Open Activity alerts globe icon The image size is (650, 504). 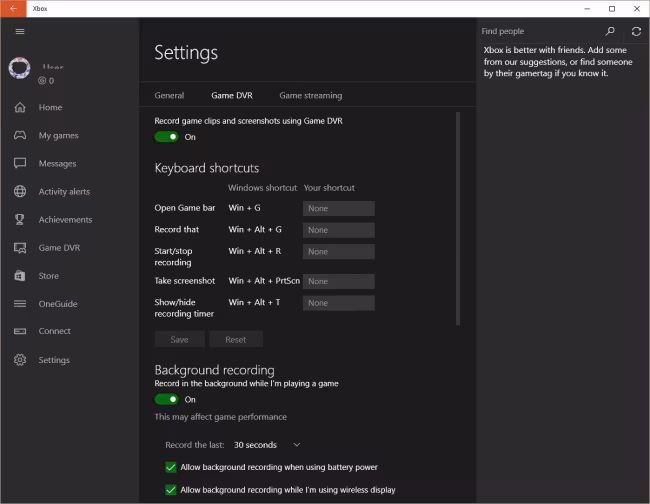click(x=20, y=191)
